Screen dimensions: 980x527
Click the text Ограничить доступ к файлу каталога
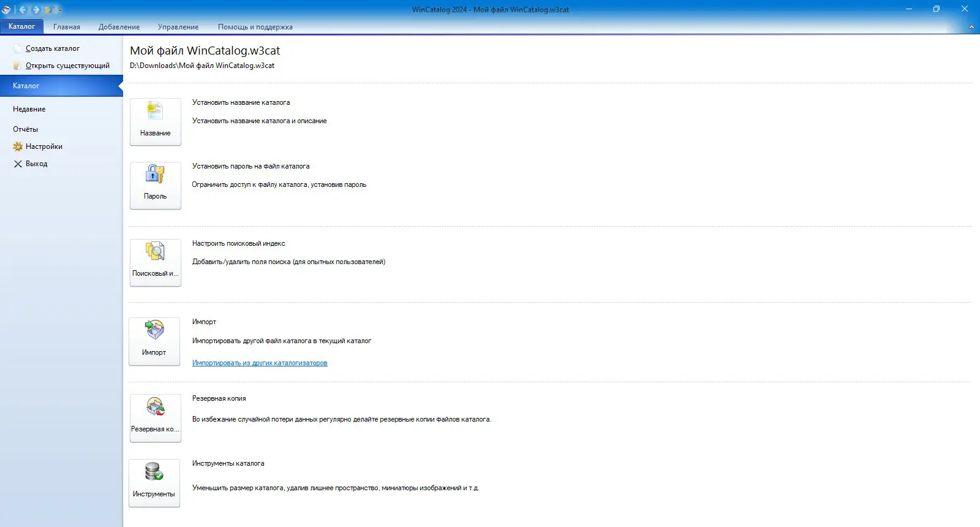pyautogui.click(x=250, y=184)
